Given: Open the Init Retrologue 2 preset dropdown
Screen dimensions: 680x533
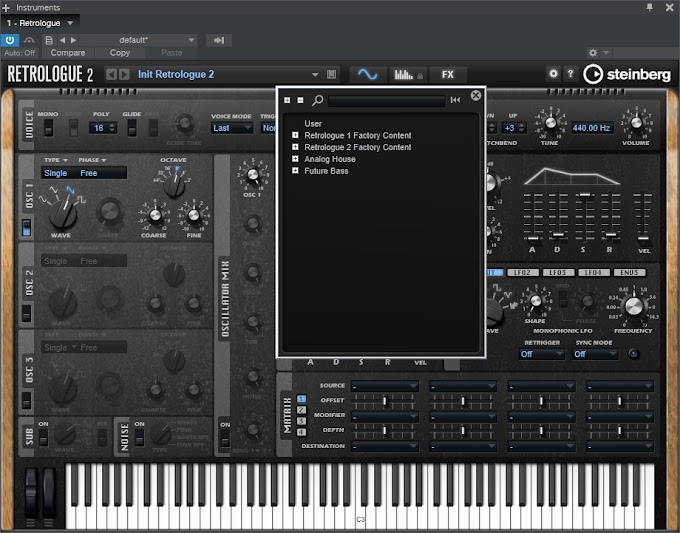Looking at the screenshot, I should click(x=315, y=75).
